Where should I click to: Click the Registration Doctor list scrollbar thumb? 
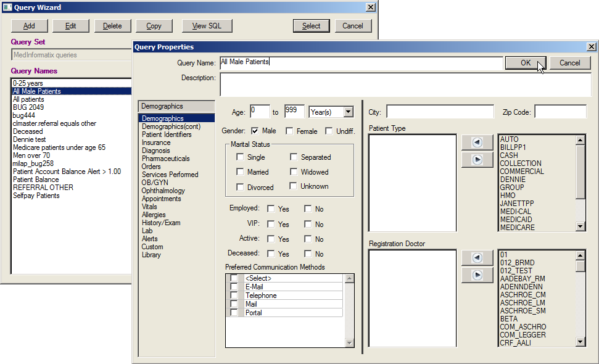click(x=580, y=267)
